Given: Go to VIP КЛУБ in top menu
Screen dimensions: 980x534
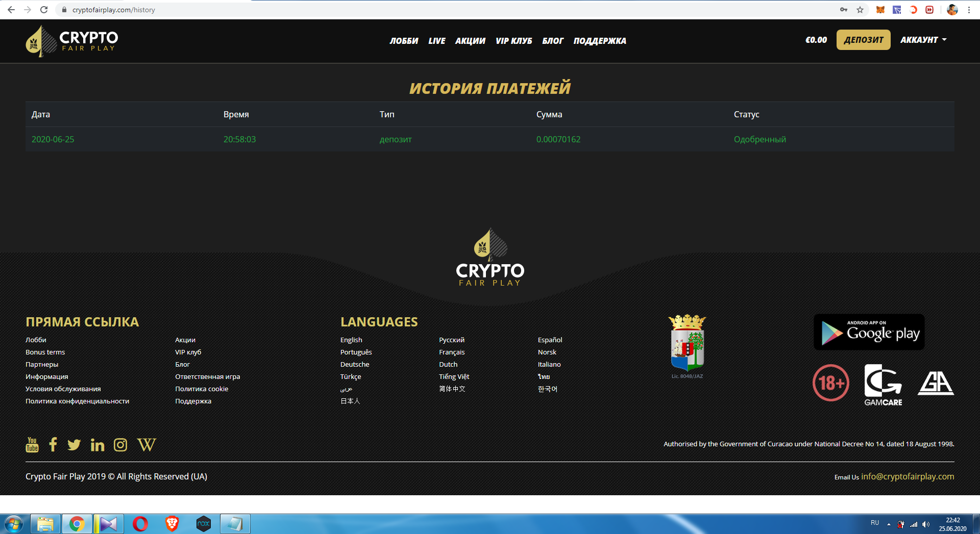Looking at the screenshot, I should [513, 41].
